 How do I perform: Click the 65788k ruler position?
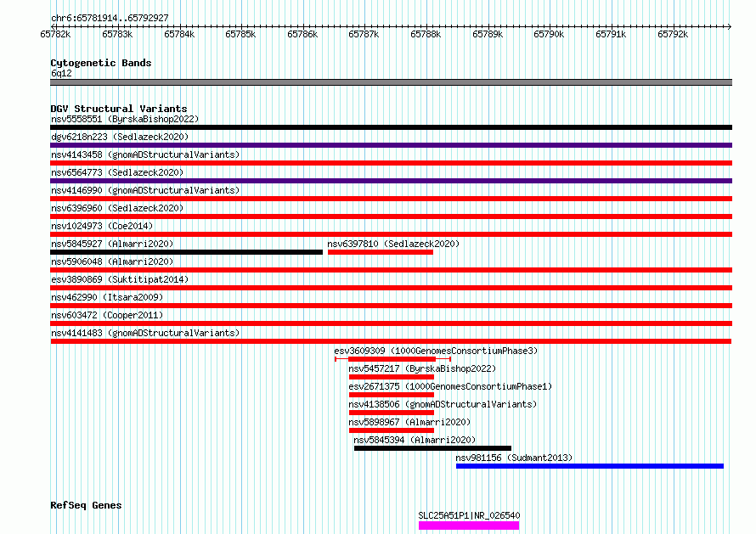point(426,34)
